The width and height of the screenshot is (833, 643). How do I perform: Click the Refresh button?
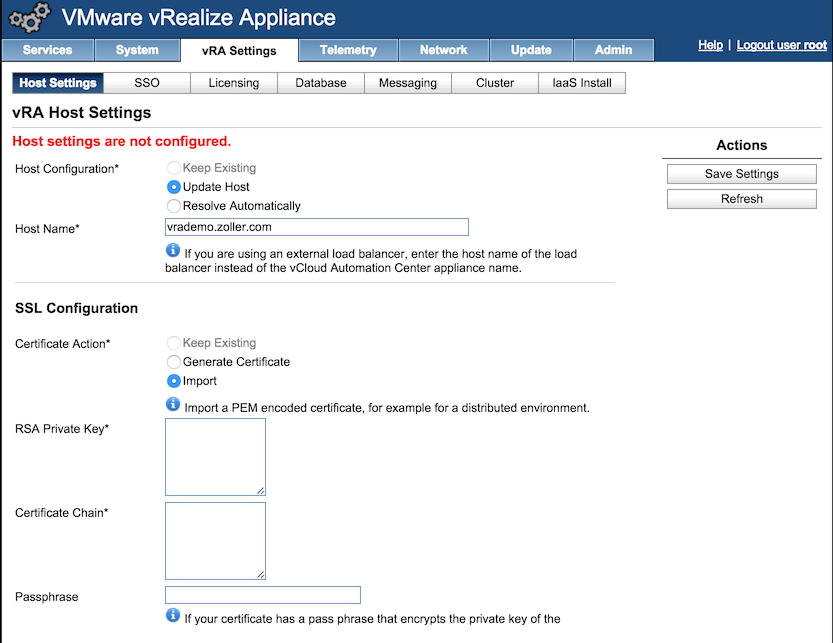(x=741, y=199)
